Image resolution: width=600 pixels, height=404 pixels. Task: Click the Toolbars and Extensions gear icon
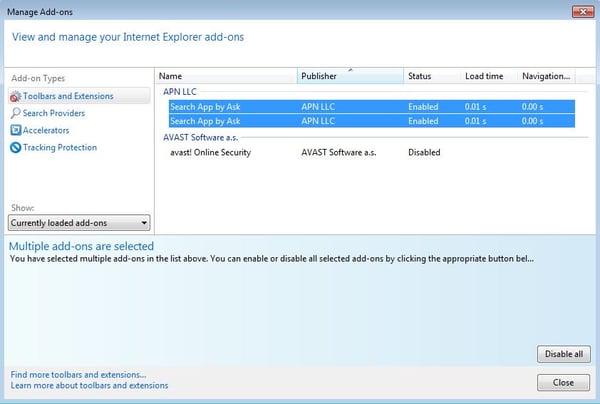(15, 96)
